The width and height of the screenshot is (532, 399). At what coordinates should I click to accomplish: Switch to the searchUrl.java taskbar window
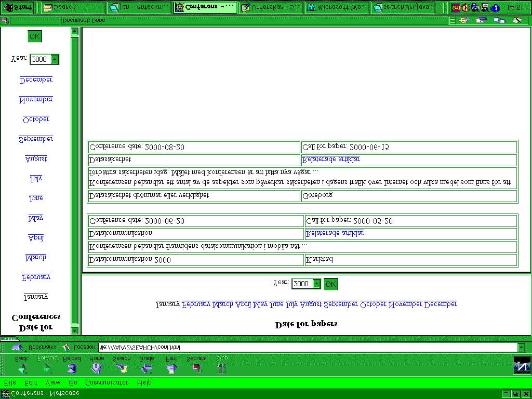pyautogui.click(x=403, y=7)
